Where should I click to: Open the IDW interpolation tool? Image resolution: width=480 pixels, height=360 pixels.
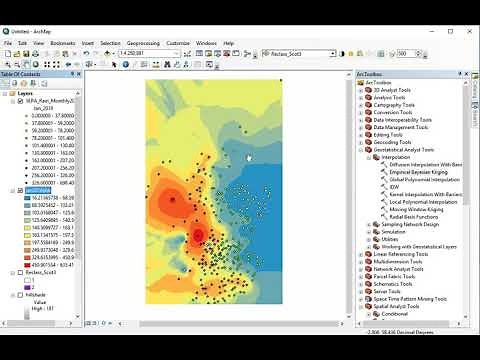[x=394, y=187]
